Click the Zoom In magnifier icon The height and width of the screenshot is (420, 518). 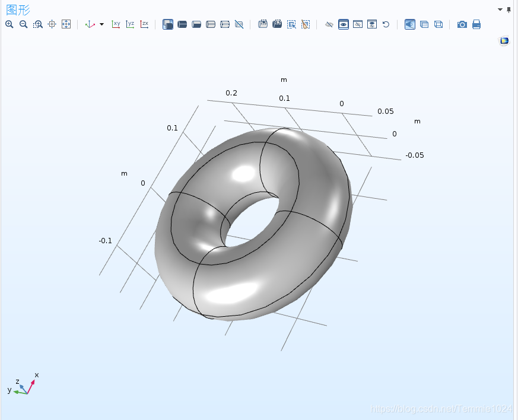pos(9,24)
